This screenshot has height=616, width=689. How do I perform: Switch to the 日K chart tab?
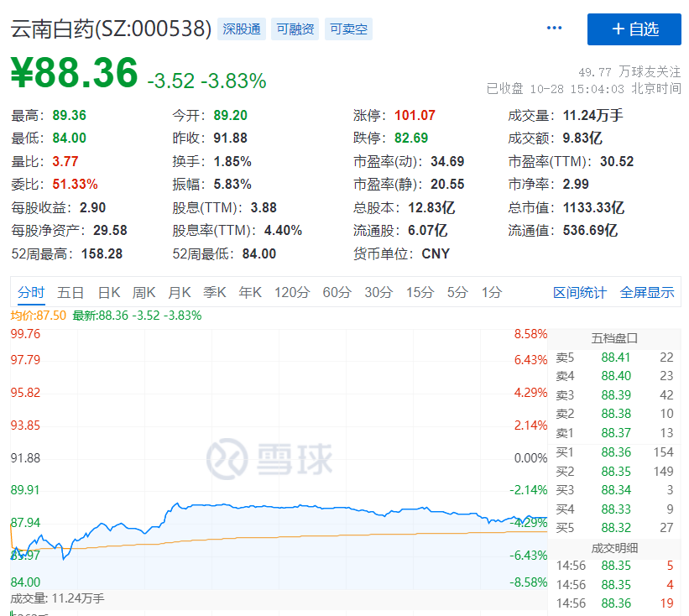tap(109, 293)
